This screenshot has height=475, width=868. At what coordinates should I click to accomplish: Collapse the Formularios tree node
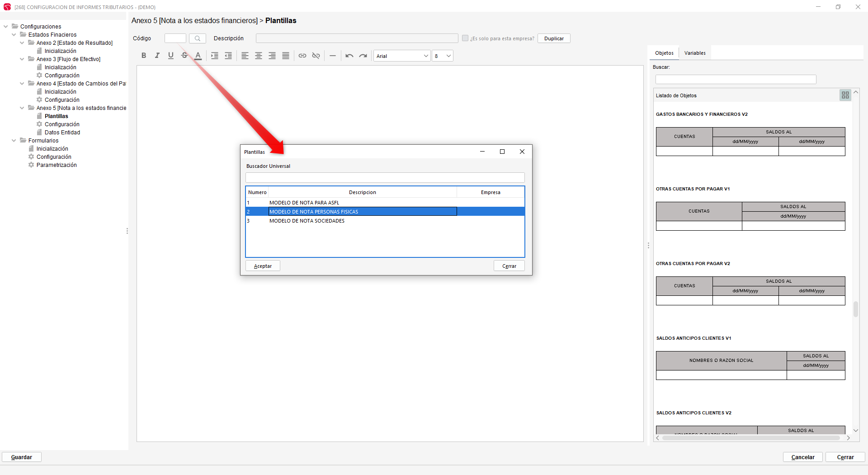(x=14, y=141)
